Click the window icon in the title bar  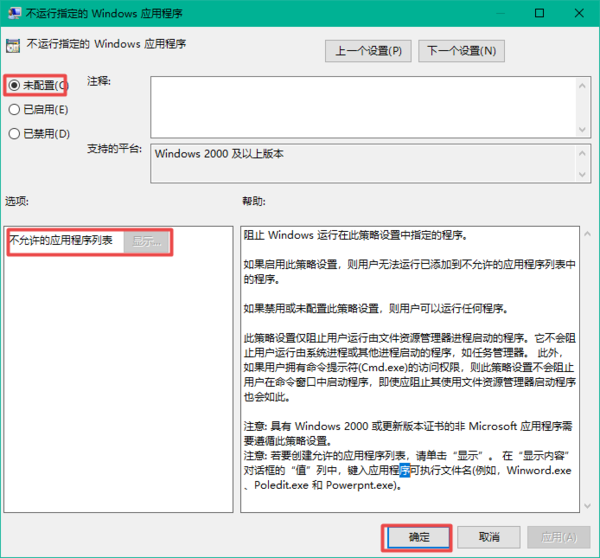(x=13, y=13)
